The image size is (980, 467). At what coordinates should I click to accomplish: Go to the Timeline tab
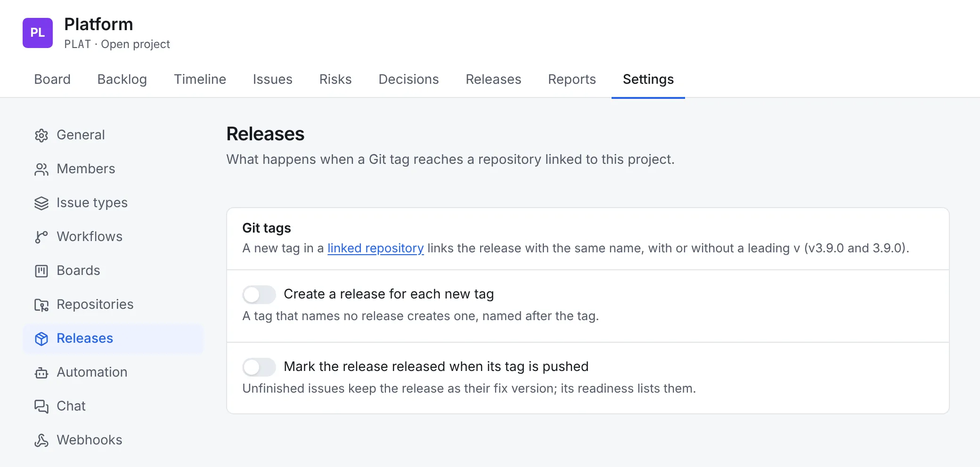[200, 79]
